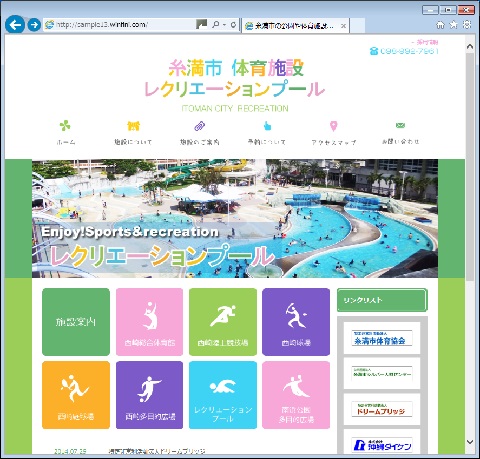Click the green envelope contact icon
The image size is (480, 459).
(x=400, y=125)
